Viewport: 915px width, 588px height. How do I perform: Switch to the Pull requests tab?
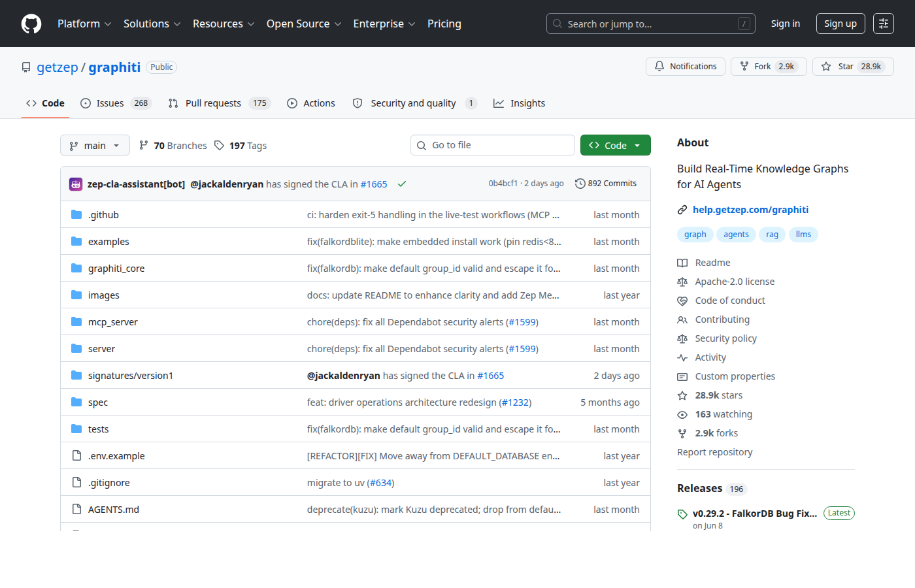coord(219,103)
